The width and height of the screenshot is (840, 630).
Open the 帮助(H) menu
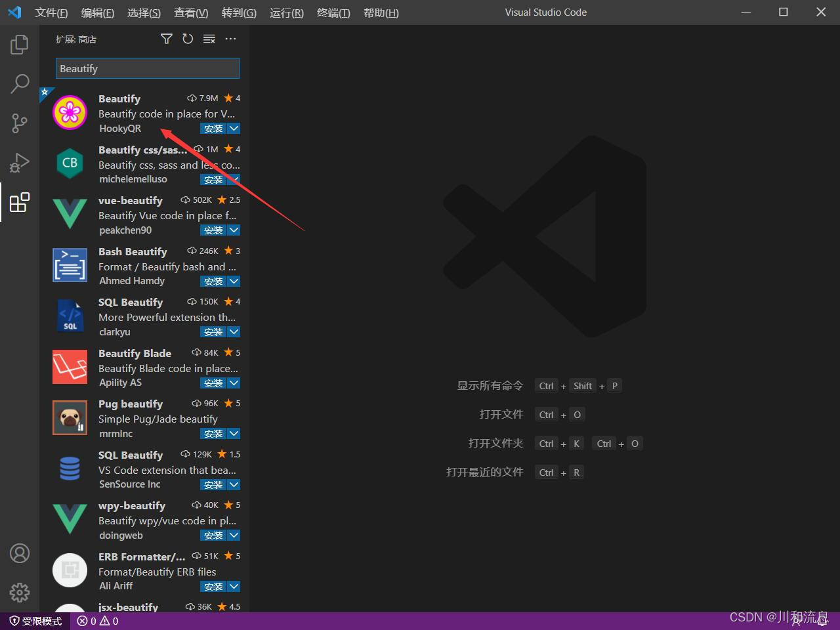(381, 12)
